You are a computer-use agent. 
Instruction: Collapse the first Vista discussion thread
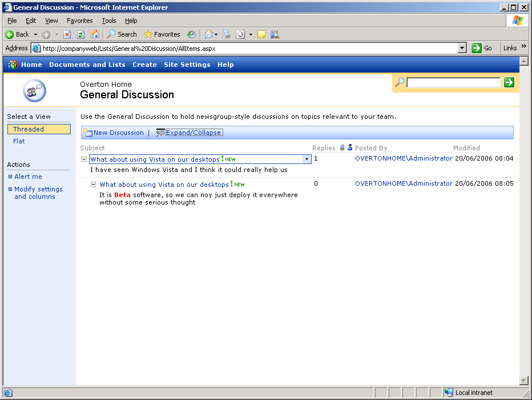tap(84, 159)
